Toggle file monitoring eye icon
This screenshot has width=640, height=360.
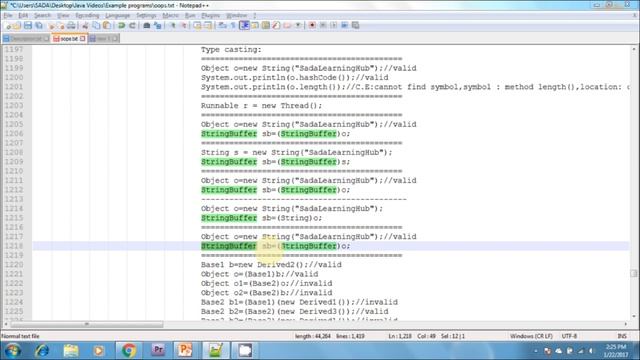pos(298,25)
